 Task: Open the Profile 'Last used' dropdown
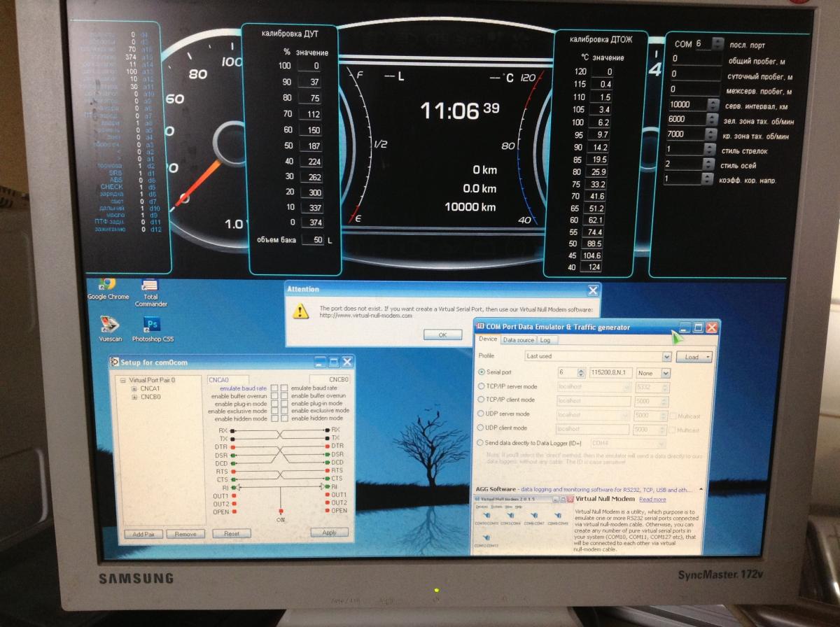[x=666, y=357]
